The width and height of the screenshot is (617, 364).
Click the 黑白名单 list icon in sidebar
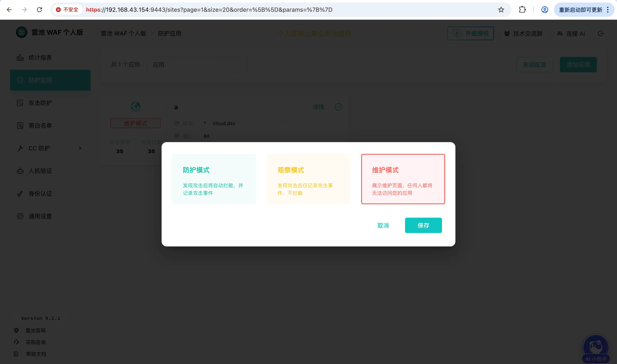point(20,126)
